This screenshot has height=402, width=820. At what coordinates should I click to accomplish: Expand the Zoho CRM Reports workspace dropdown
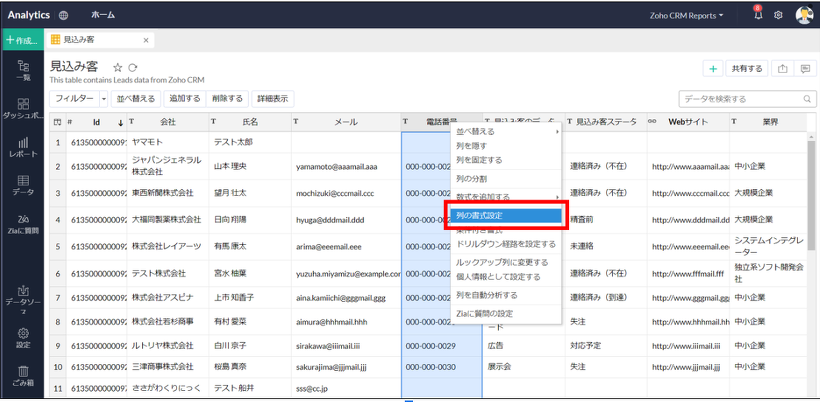(x=685, y=15)
